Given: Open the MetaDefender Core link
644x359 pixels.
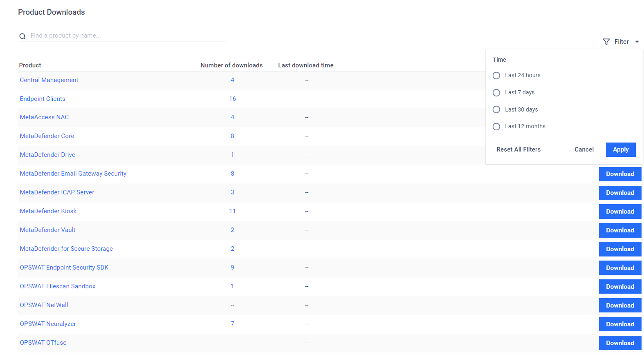Looking at the screenshot, I should 47,136.
